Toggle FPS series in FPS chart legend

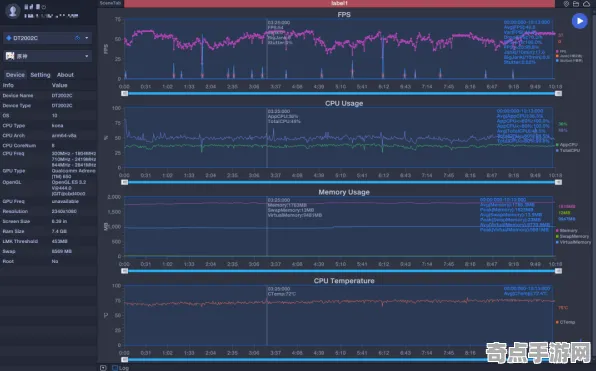coord(561,51)
